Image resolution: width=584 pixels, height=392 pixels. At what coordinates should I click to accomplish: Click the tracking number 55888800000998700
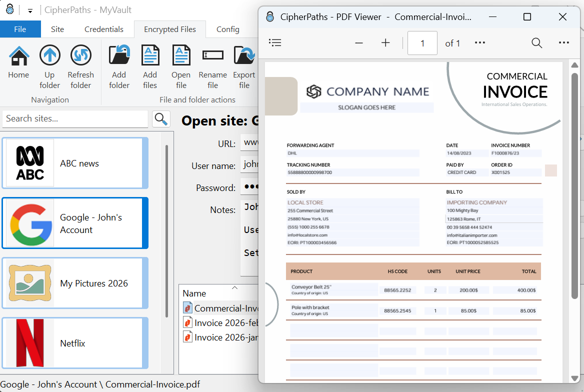309,172
